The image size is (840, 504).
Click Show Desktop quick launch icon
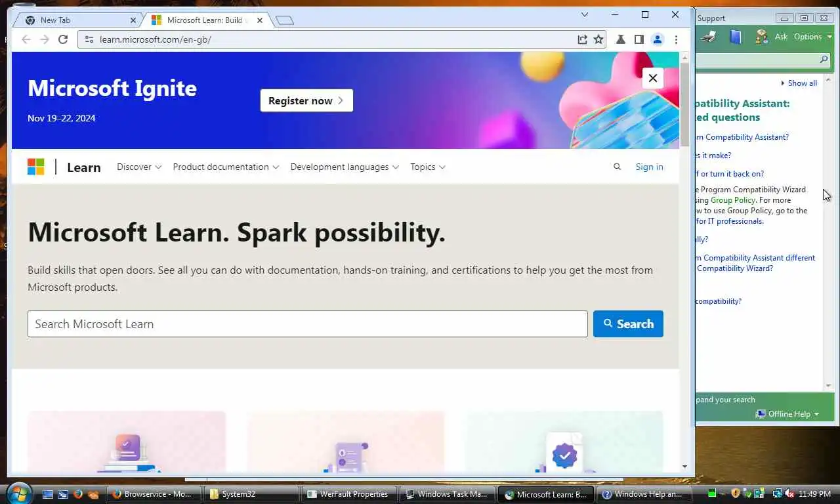48,494
